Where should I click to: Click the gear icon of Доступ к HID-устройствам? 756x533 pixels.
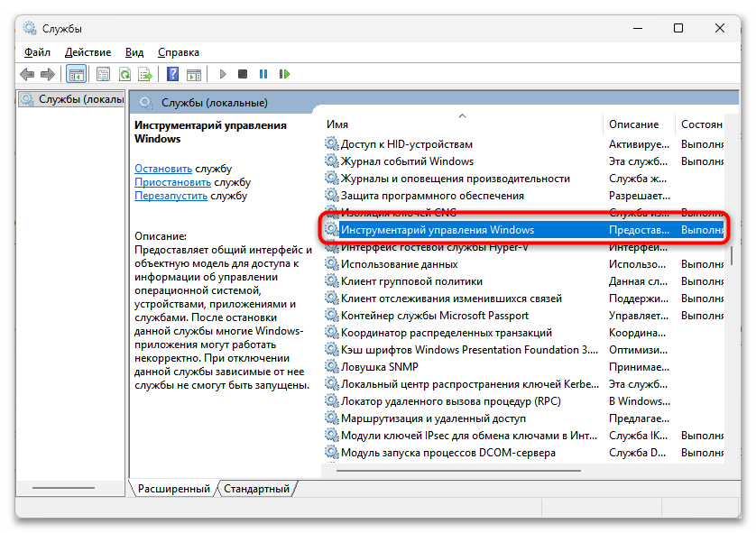[x=332, y=143]
